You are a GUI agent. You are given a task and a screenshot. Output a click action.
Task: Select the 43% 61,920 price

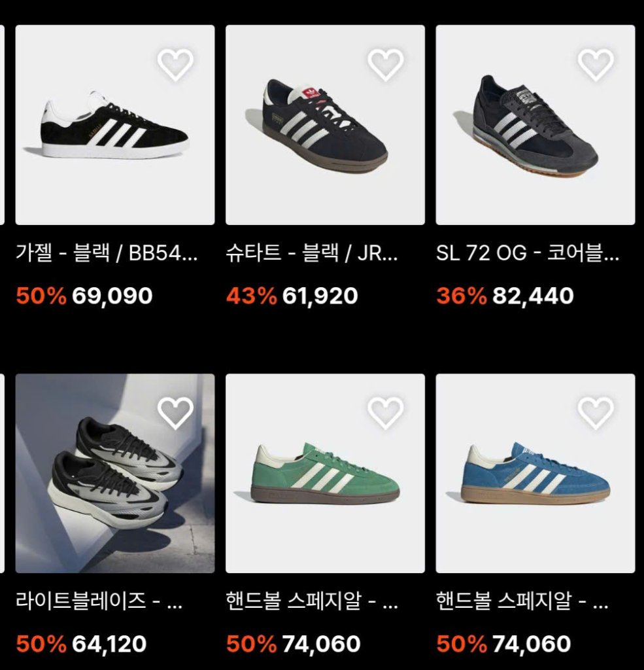click(x=292, y=296)
